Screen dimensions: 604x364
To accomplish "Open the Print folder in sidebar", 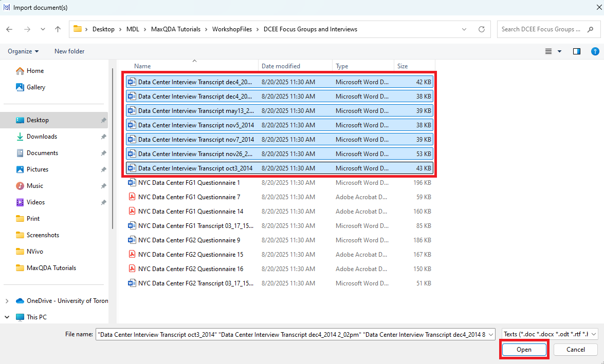I will click(33, 219).
